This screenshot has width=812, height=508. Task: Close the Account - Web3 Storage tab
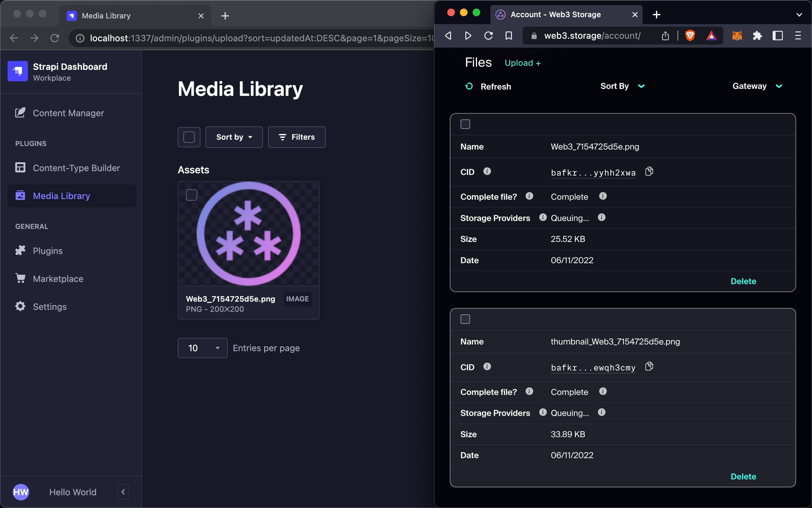(x=635, y=15)
